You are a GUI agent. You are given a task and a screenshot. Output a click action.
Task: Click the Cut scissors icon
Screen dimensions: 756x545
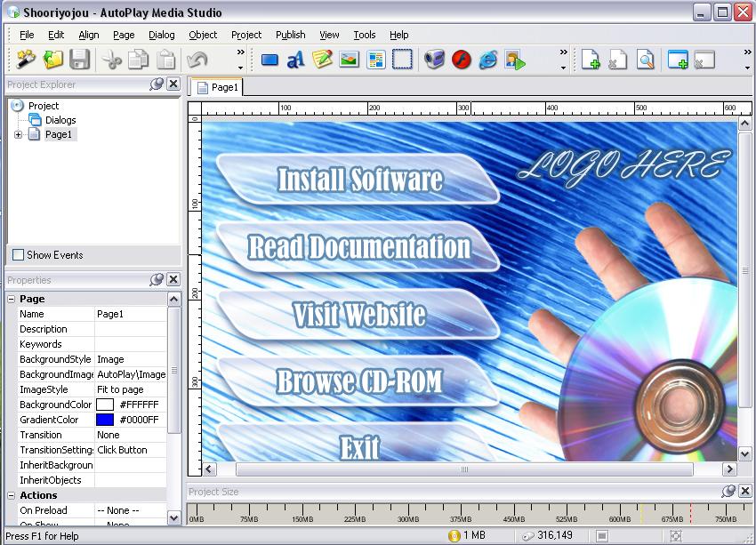[112, 60]
